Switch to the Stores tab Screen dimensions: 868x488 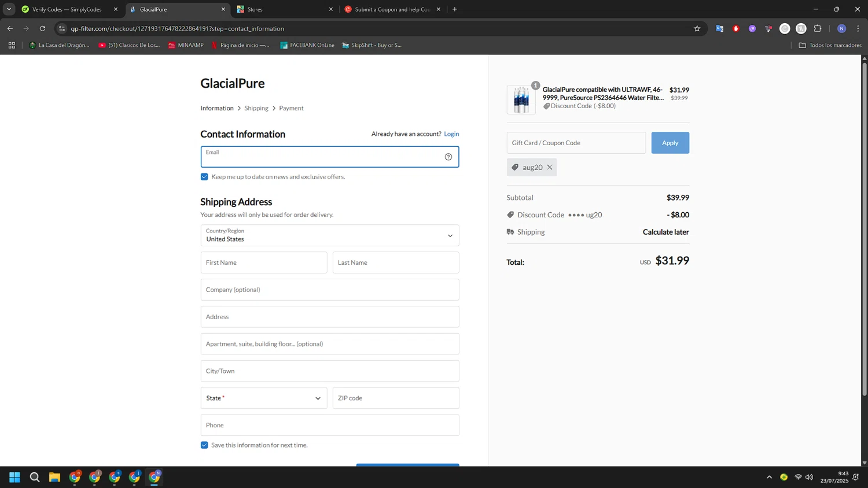[x=284, y=9]
